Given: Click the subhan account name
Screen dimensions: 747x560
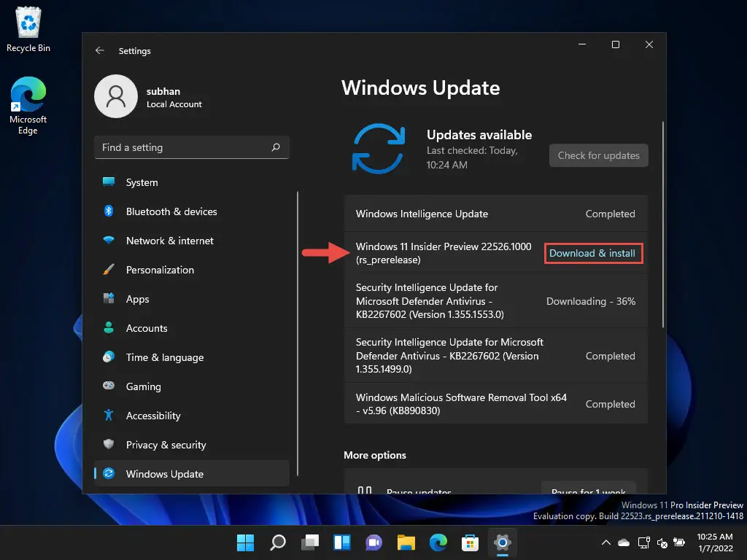Looking at the screenshot, I should tap(163, 91).
